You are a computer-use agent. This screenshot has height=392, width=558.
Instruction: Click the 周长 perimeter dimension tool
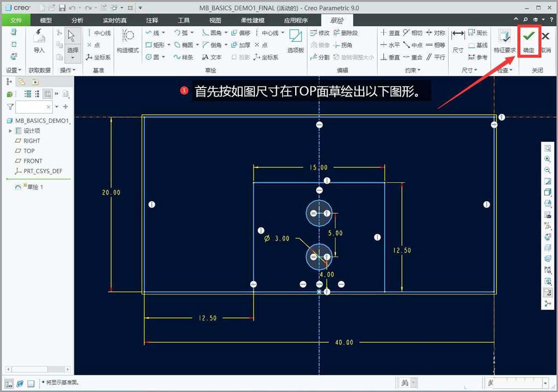pos(478,33)
